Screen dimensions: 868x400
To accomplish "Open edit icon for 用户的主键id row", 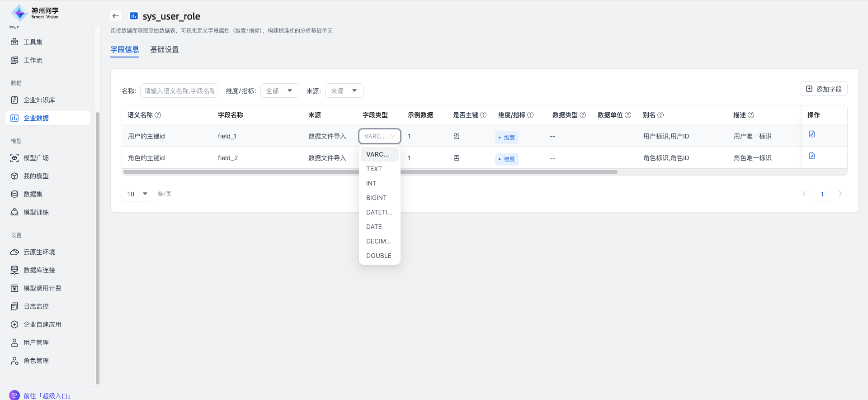I will click(811, 134).
